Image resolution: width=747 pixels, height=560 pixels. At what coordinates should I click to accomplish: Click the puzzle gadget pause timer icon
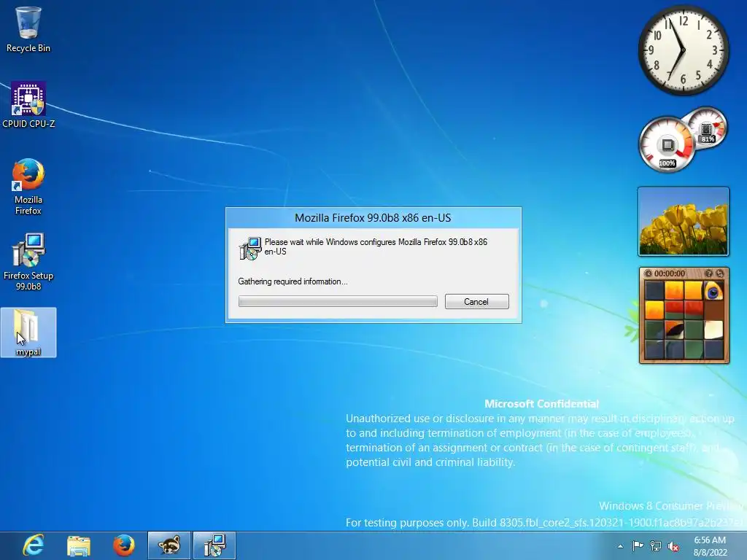648,273
